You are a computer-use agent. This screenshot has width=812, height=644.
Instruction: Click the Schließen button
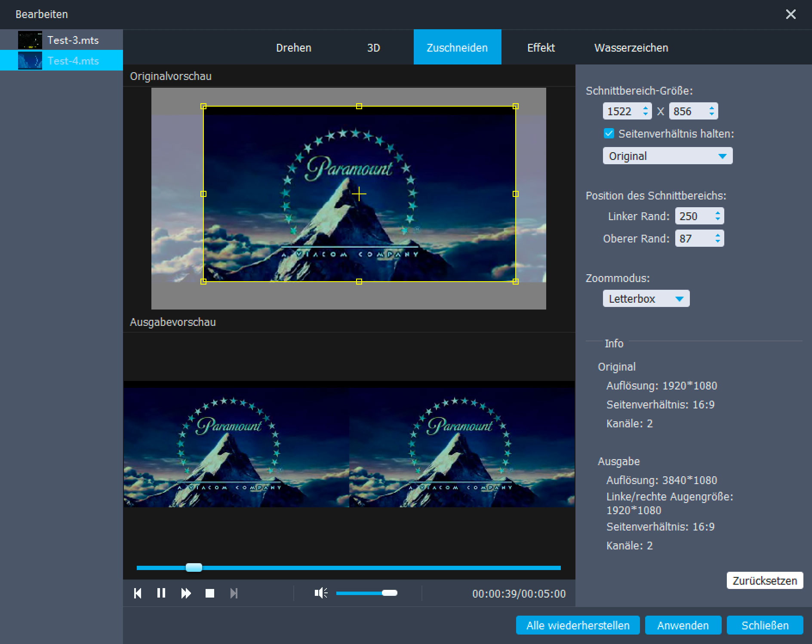[x=765, y=625]
